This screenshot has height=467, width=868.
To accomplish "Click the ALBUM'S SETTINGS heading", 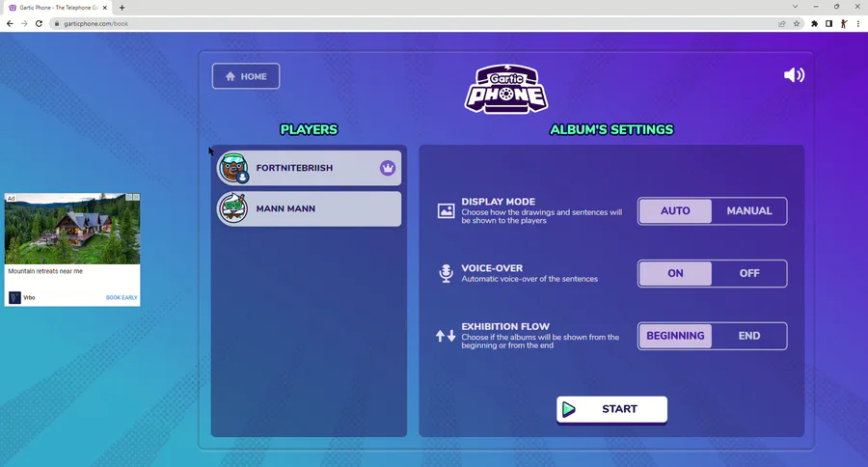I will coord(611,129).
